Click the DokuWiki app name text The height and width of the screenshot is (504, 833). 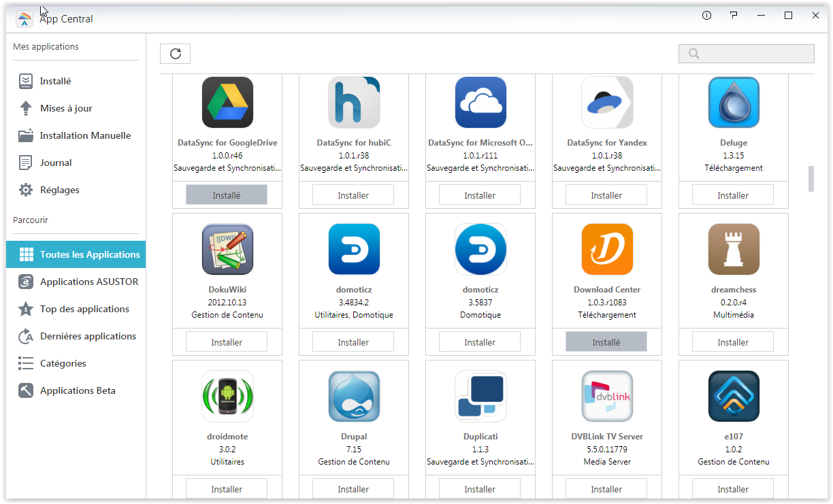pos(227,290)
